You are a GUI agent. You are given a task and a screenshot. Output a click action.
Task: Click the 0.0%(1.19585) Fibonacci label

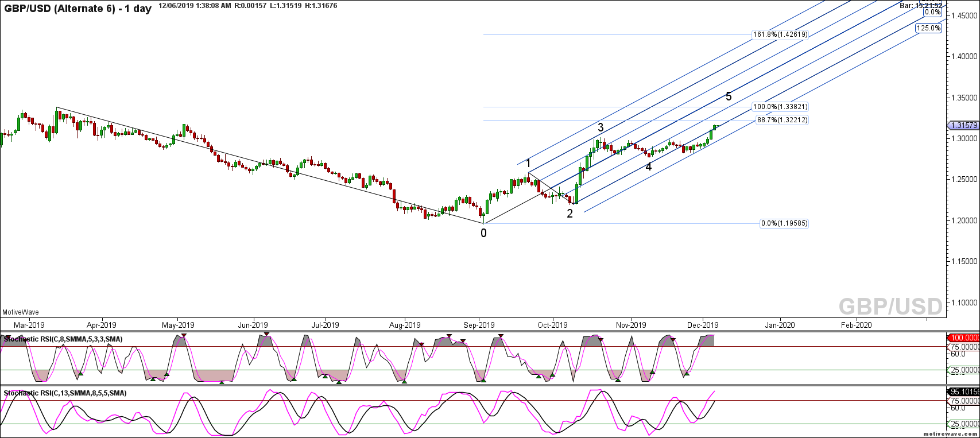(784, 223)
